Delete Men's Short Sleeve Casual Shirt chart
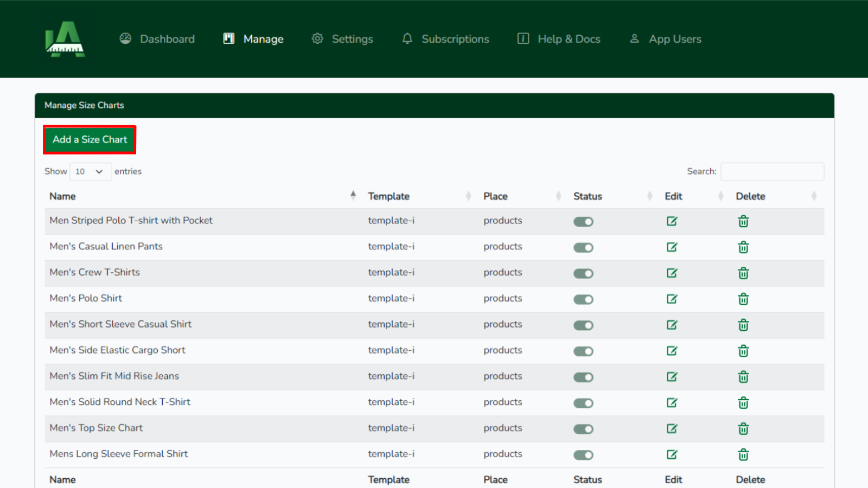The height and width of the screenshot is (488, 868). (743, 325)
